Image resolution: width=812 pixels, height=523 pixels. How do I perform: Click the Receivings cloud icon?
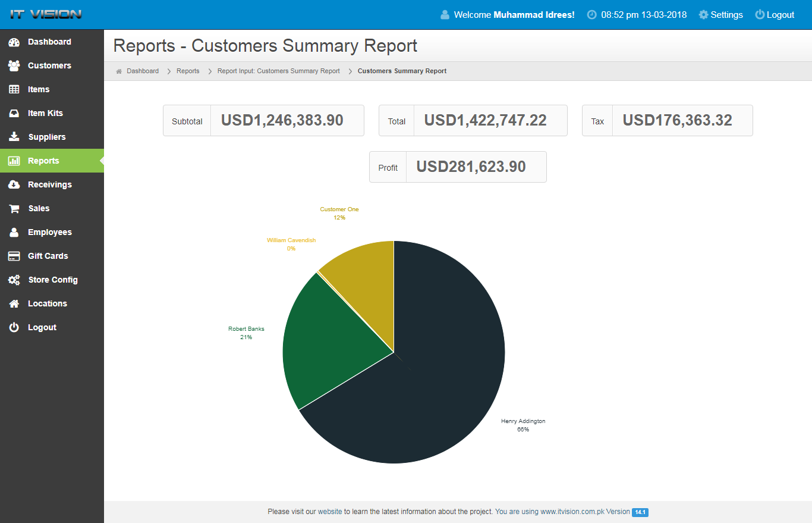click(14, 185)
